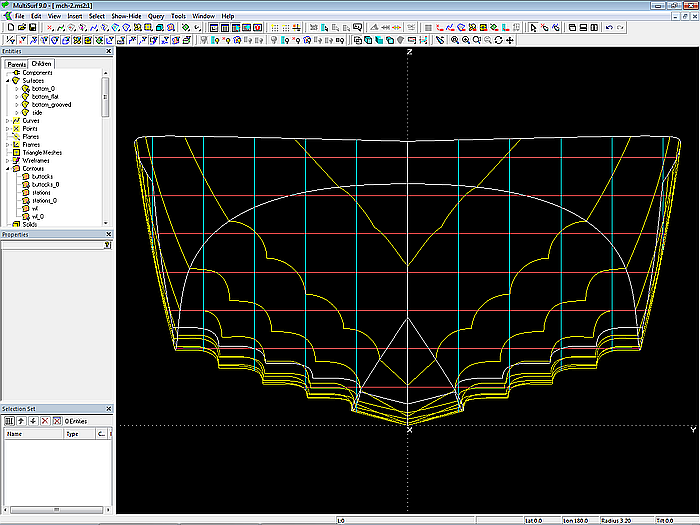Click the Entities tree scrollbar down arrow
Screen dimensions: 700x525
pyautogui.click(x=106, y=223)
